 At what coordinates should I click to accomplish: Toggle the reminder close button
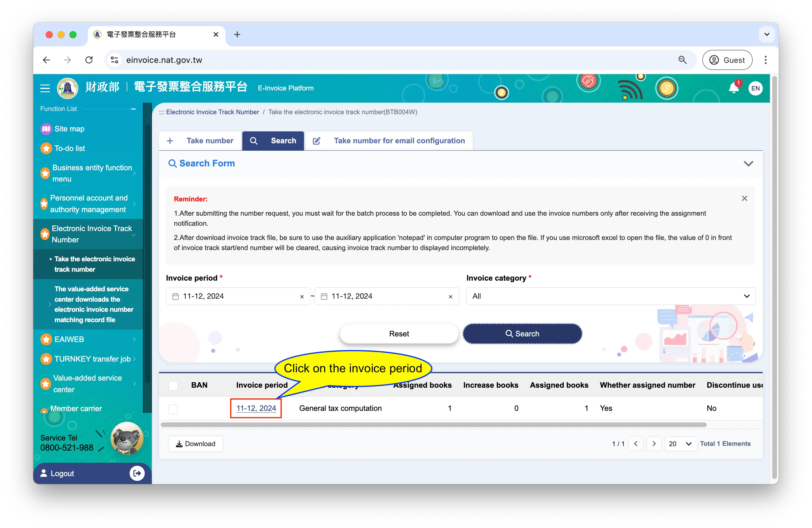click(x=744, y=198)
